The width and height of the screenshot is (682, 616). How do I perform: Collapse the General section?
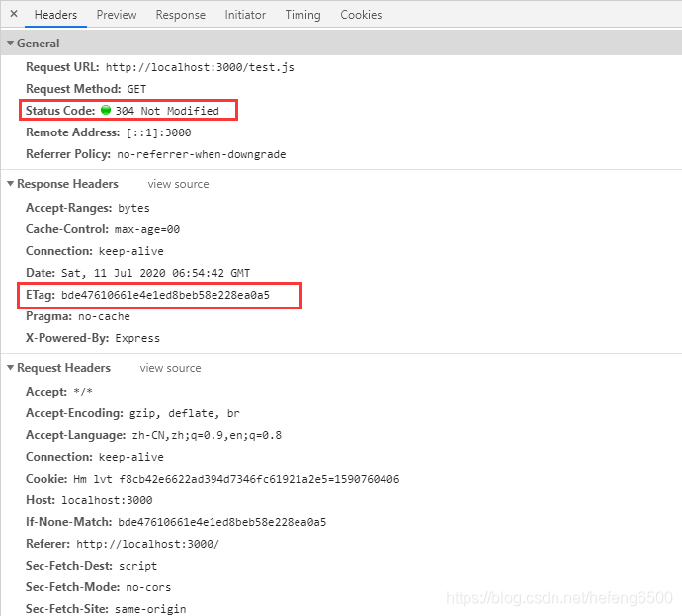11,44
